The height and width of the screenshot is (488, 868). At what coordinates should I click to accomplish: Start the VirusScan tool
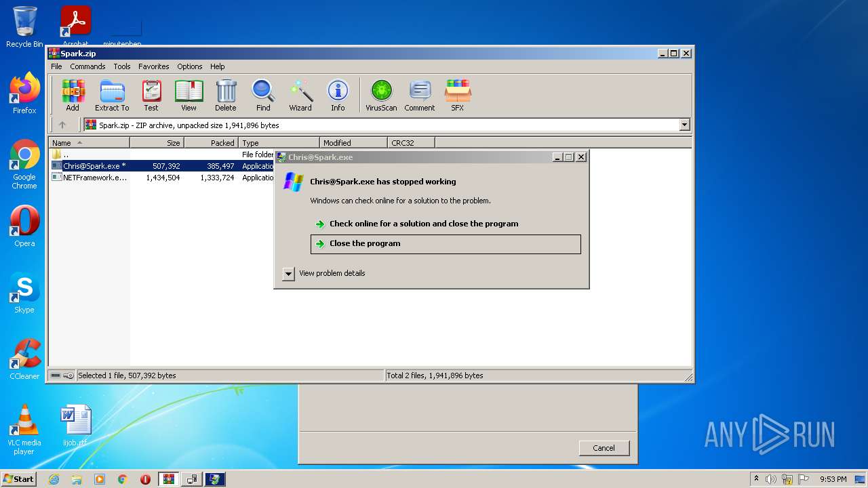pos(381,95)
